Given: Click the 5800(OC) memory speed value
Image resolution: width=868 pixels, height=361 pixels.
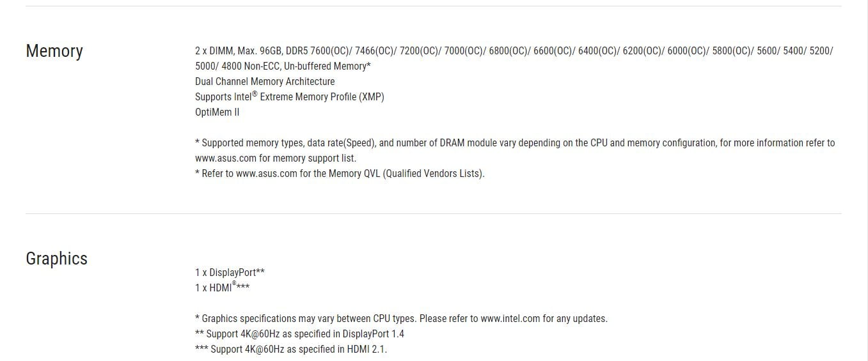Looking at the screenshot, I should (732, 51).
